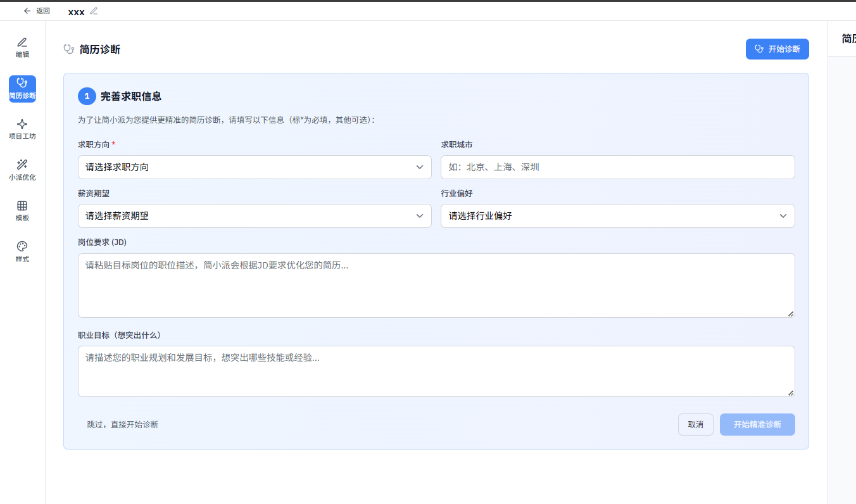The height and width of the screenshot is (504, 856).
Task: Open 简历诊断 from the sidebar
Action: click(x=22, y=89)
